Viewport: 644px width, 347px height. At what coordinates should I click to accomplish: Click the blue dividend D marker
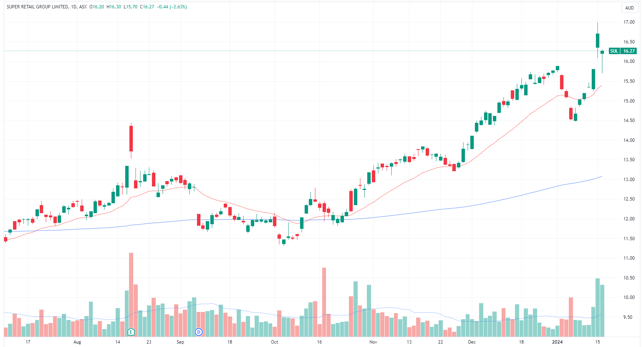click(x=199, y=332)
